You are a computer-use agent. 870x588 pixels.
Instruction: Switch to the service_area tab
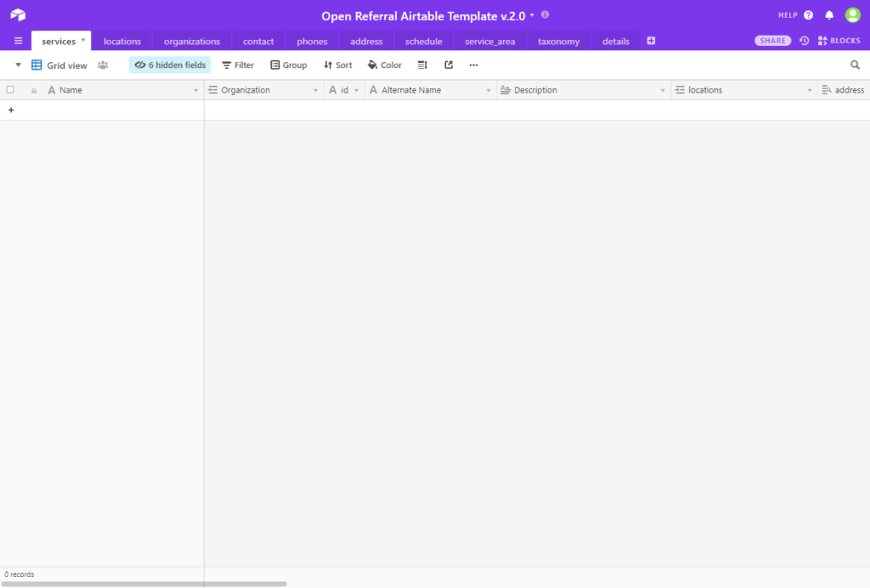490,41
